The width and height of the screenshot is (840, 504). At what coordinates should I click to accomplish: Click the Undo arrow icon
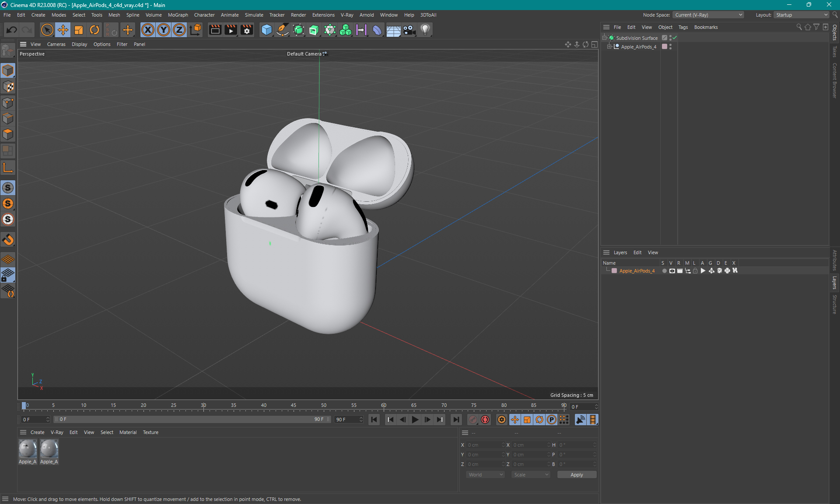tap(12, 30)
